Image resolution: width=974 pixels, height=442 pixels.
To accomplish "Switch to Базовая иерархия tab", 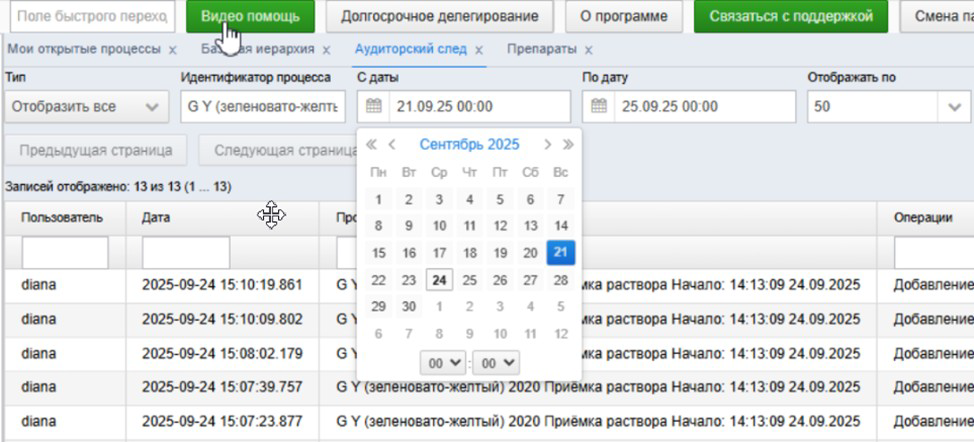I will pos(258,49).
